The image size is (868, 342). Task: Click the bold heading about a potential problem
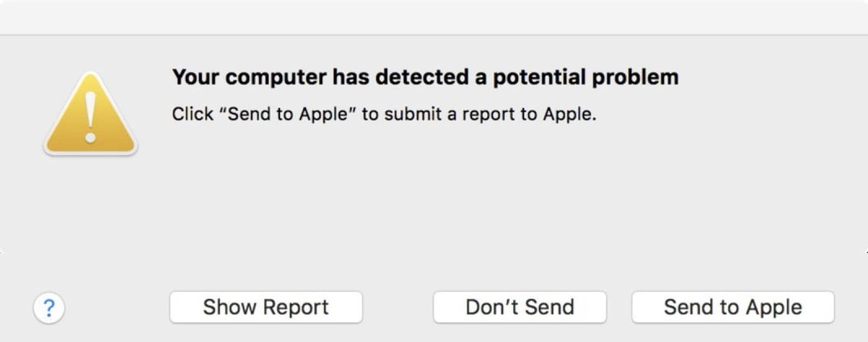click(425, 78)
